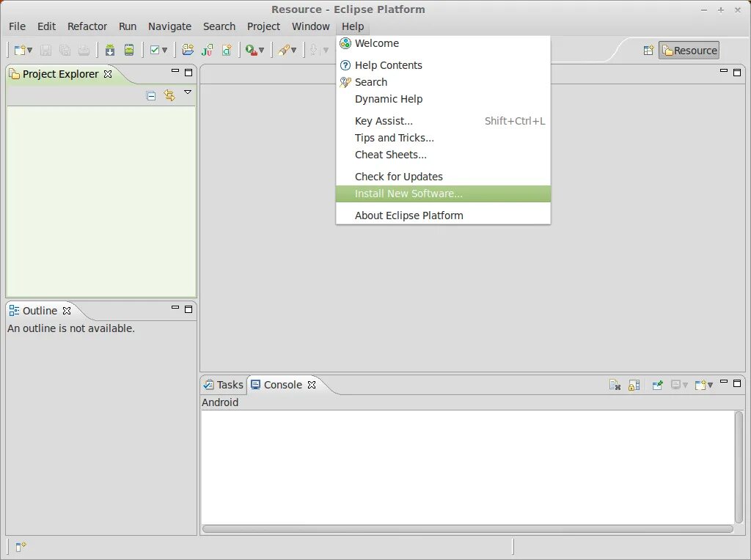This screenshot has width=751, height=560.
Task: Toggle Pin Console icon
Action: click(x=658, y=385)
